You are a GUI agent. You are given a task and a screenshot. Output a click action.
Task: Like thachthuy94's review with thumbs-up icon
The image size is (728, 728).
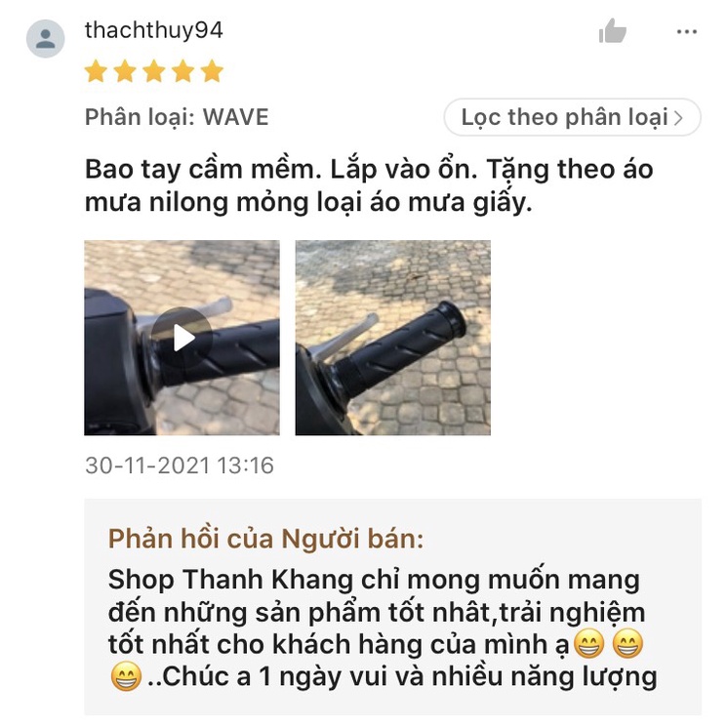click(613, 30)
